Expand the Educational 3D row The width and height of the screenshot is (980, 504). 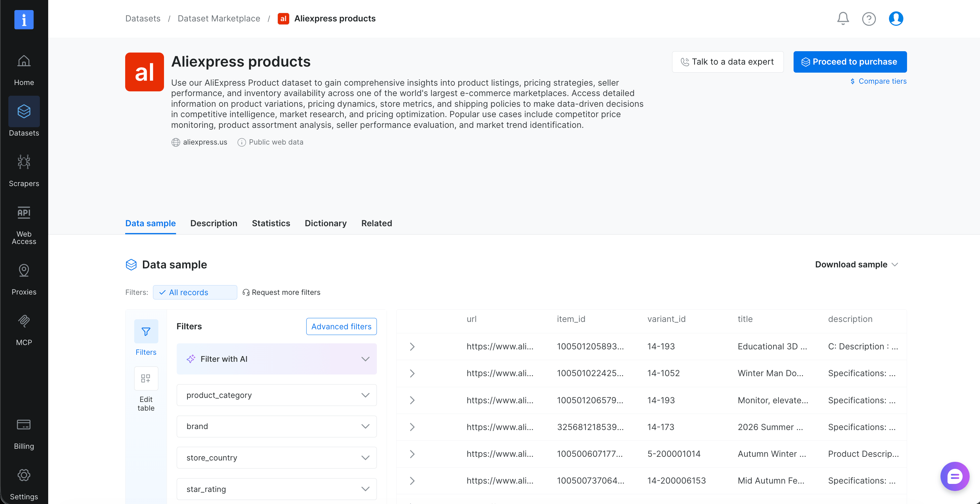[x=412, y=346]
